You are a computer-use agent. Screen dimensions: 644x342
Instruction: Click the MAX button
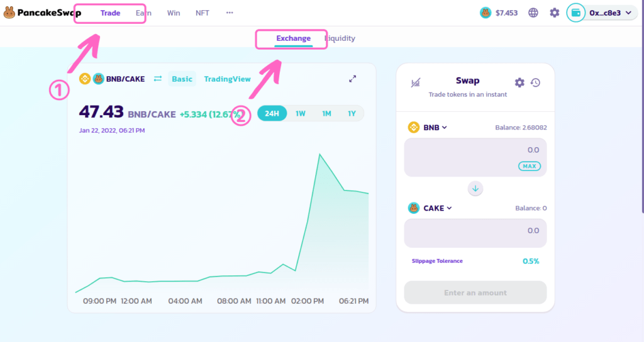(530, 166)
